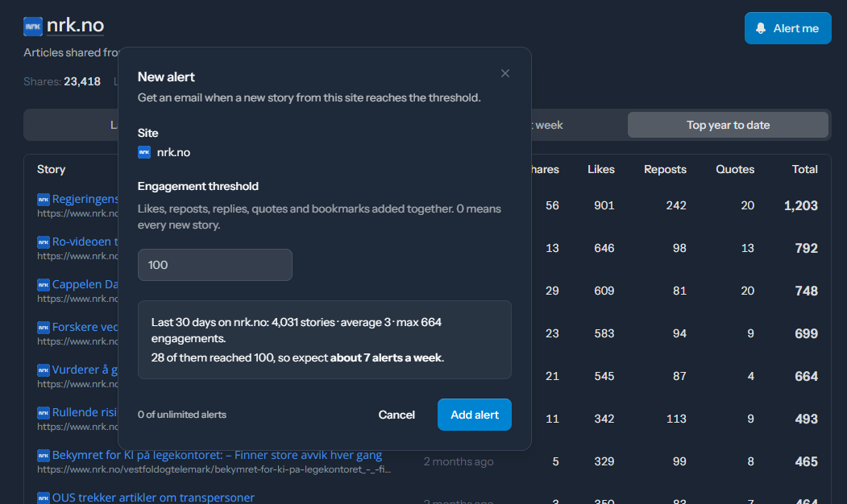Click total value 493

point(806,418)
